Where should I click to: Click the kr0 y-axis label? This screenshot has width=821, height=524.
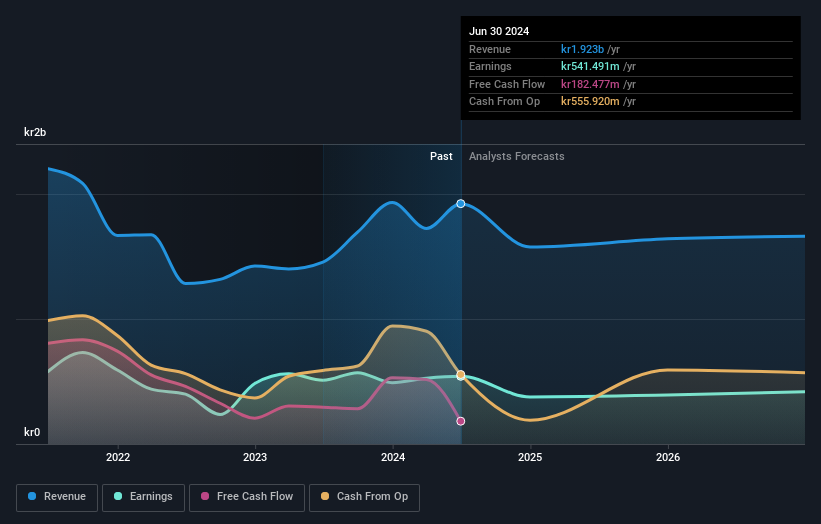coord(32,432)
